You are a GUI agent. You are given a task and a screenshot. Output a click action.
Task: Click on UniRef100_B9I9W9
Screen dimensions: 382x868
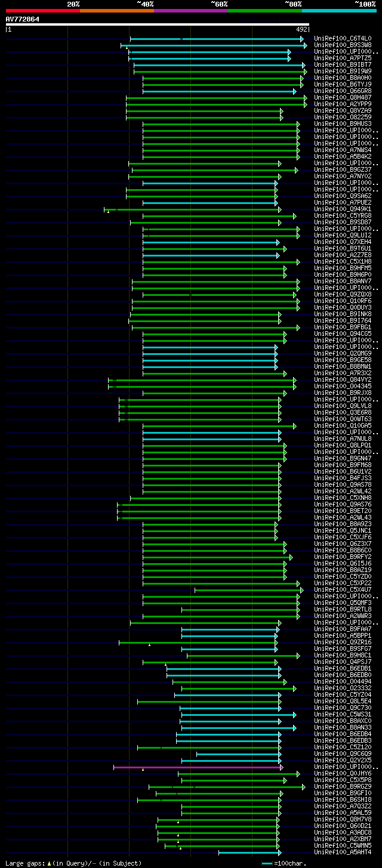(343, 71)
